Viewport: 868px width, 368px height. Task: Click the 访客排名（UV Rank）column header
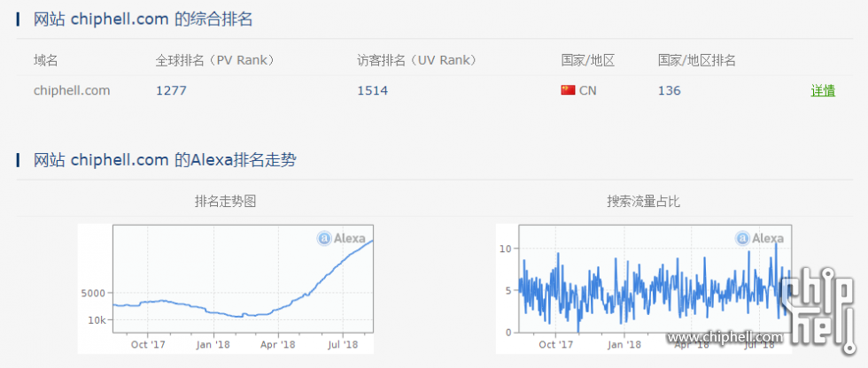pyautogui.click(x=417, y=60)
